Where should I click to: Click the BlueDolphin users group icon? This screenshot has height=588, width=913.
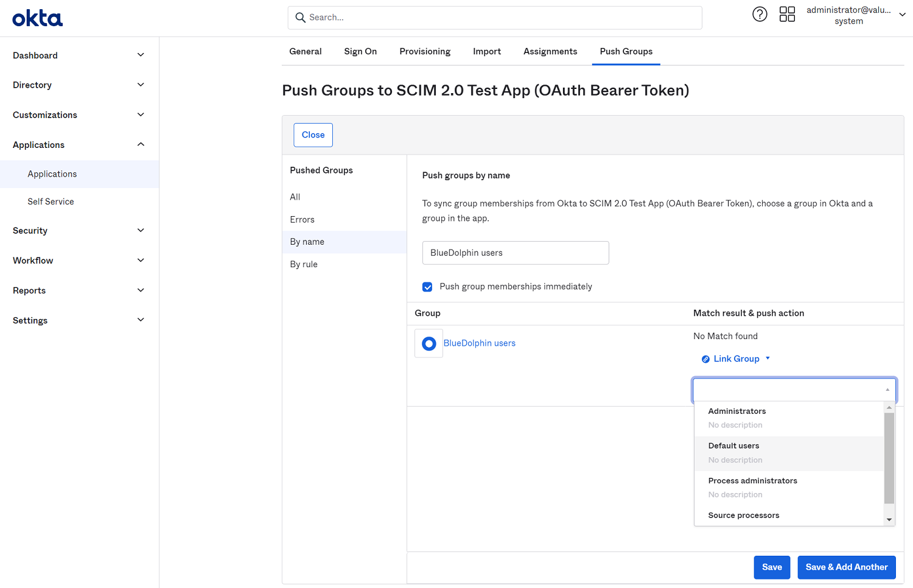[x=429, y=343]
